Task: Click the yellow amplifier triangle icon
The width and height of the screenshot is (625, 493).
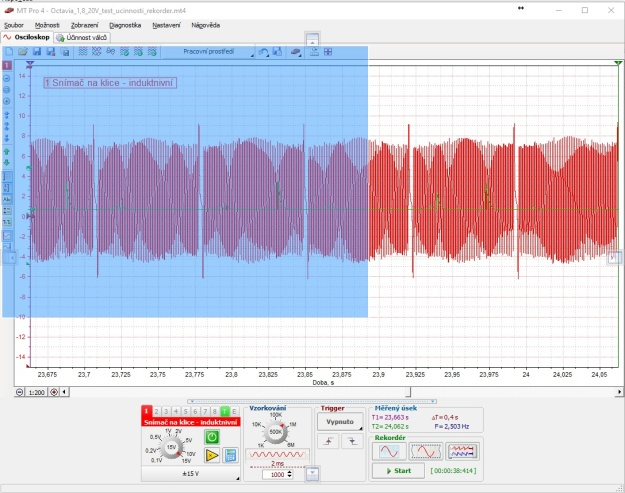Action: [x=212, y=455]
